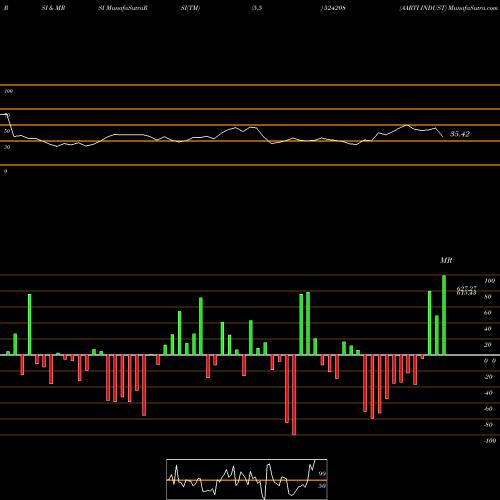
Task: Click the -100 label on MR right axis
Action: [x=490, y=441]
